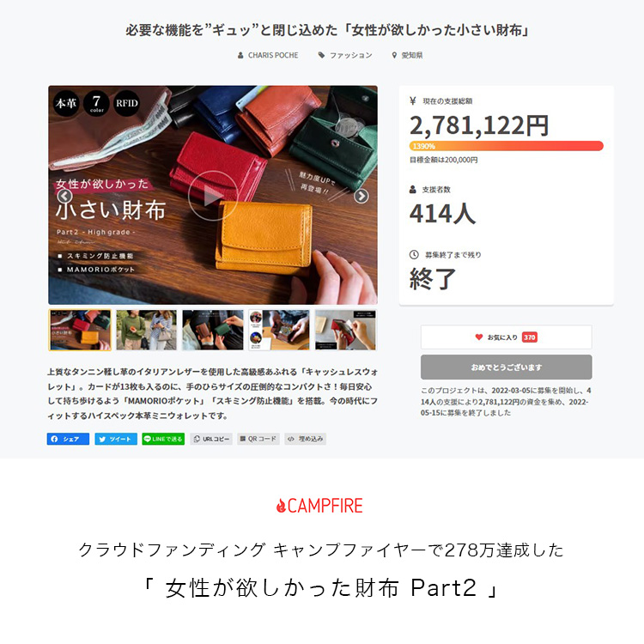The width and height of the screenshot is (644, 644).
Task: Click the 1390% funding progress bar
Action: coord(506,146)
